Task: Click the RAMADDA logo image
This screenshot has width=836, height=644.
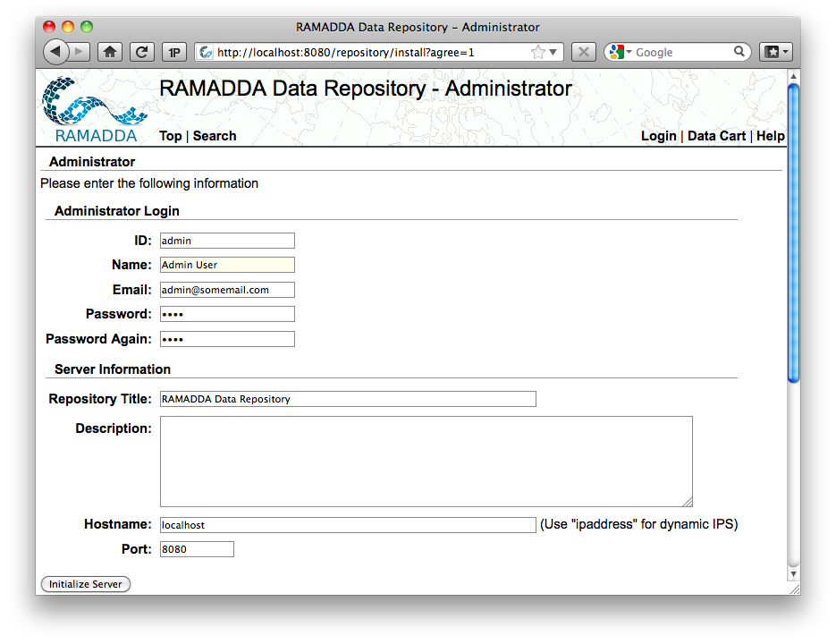Action: pyautogui.click(x=95, y=110)
